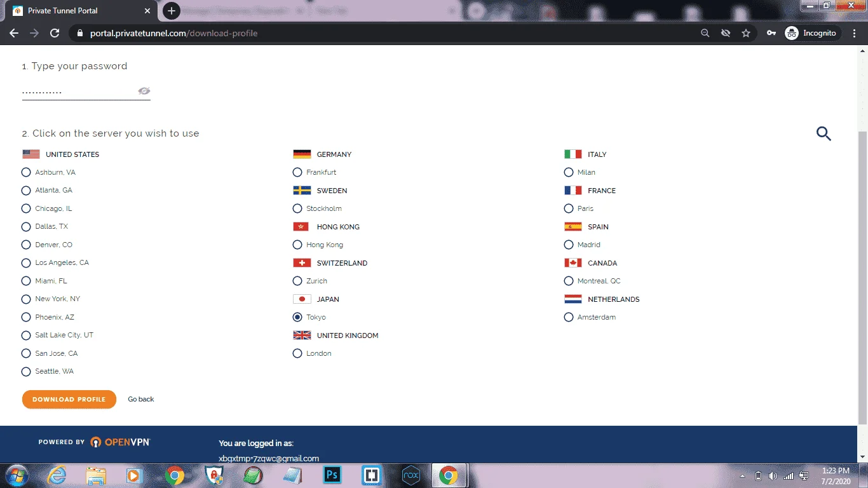
Task: Click the Incognito profile indicator
Action: tap(811, 33)
